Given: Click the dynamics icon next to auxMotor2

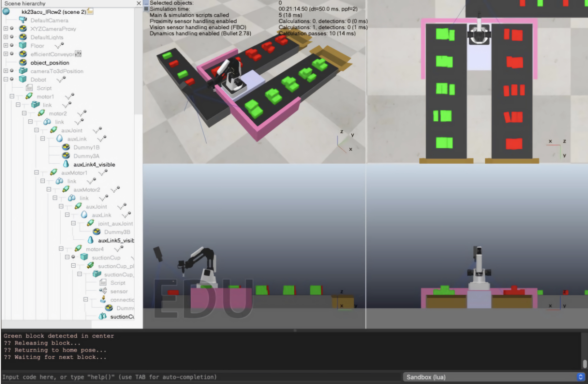Looking at the screenshot, I should coord(115,189).
